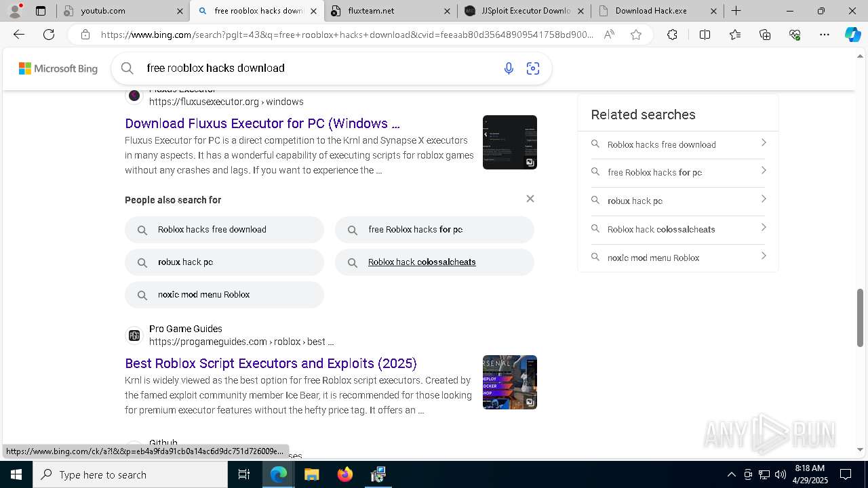868x488 pixels.
Task: Select free Roblox hacks for pc chip
Action: pyautogui.click(x=435, y=230)
